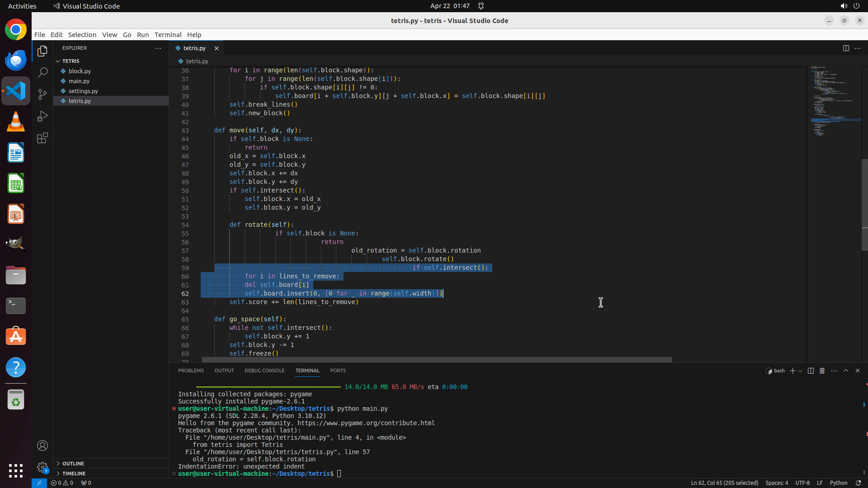Open the Extensions view
Image resolution: width=868 pixels, height=488 pixels.
pos(42,138)
